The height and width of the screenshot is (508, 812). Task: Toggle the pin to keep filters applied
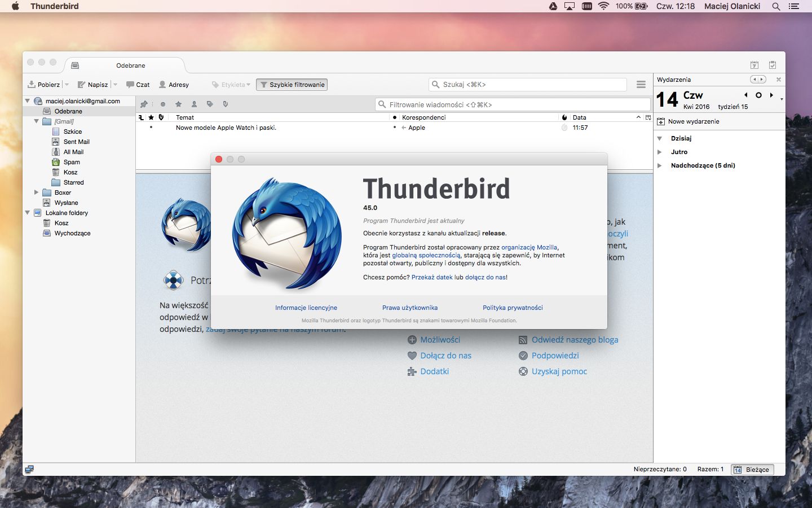pyautogui.click(x=144, y=104)
